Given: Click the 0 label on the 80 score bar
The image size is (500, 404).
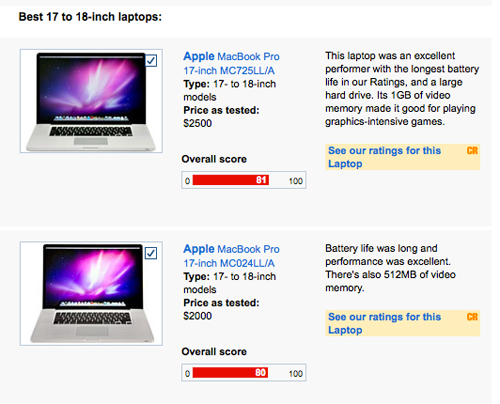Looking at the screenshot, I should [187, 373].
